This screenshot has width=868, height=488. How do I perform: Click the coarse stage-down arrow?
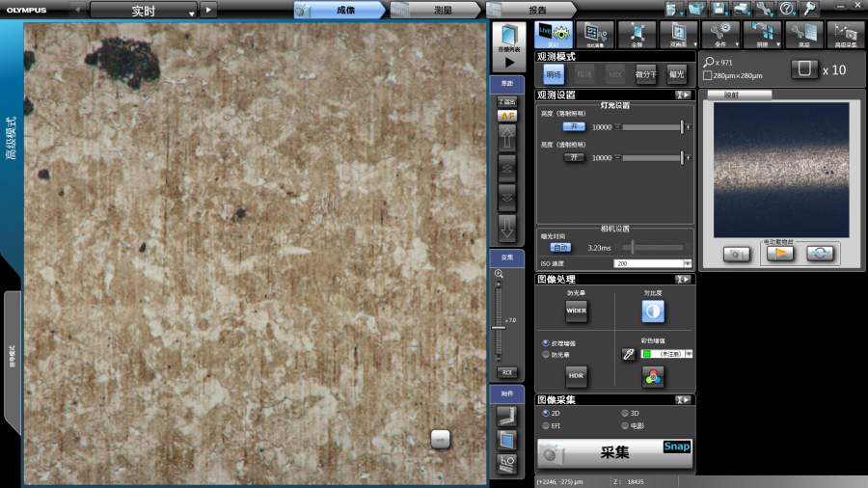(507, 228)
